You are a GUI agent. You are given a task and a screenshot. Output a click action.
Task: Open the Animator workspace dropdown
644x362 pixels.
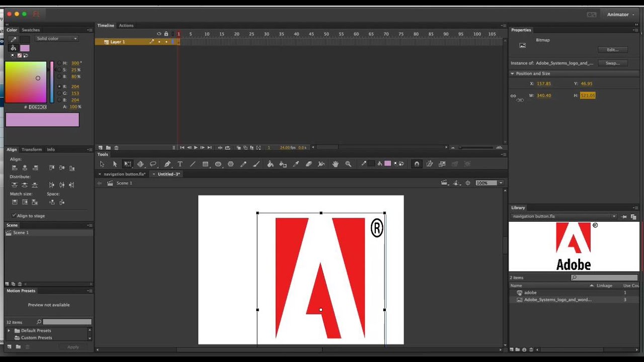620,15
